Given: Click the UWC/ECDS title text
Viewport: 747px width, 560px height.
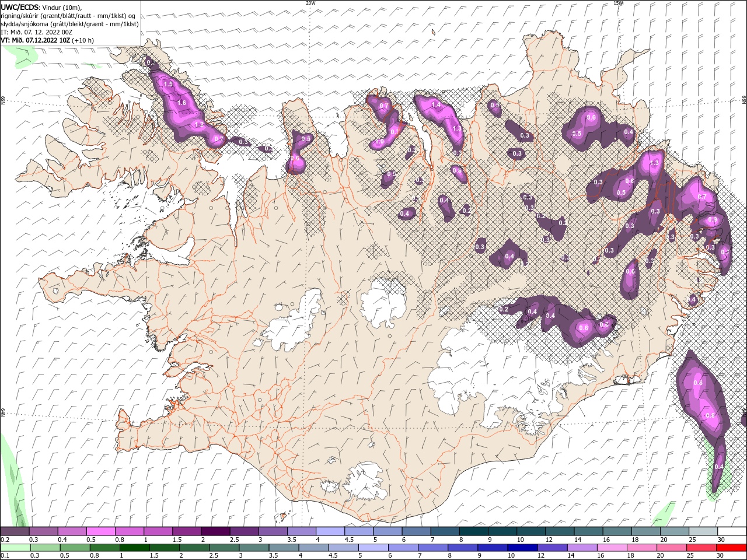Looking at the screenshot, I should click(20, 7).
